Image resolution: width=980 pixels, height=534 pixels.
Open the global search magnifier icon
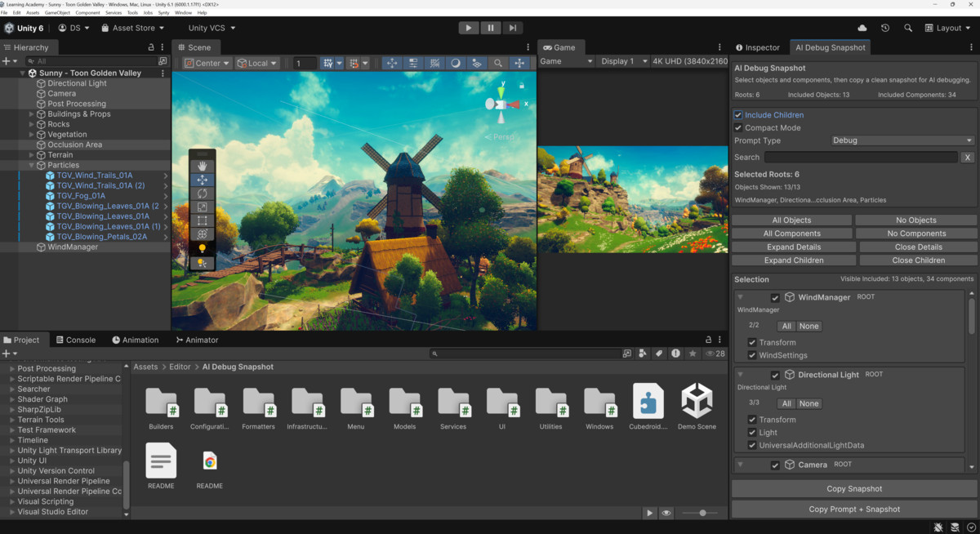pos(908,28)
